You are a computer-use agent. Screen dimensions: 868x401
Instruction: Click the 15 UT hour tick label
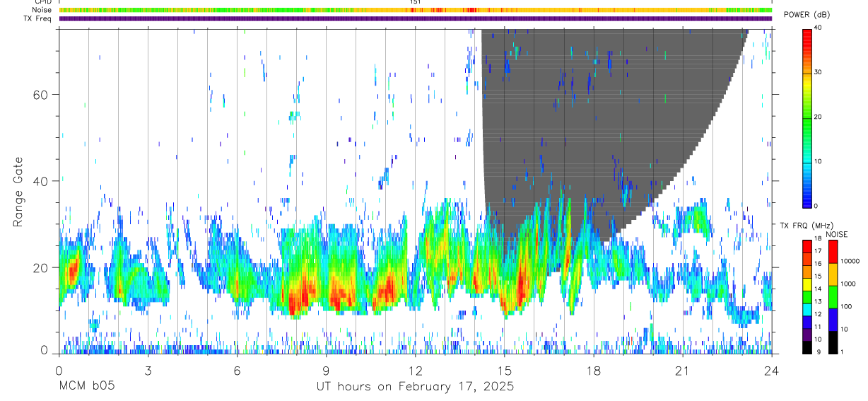[505, 370]
